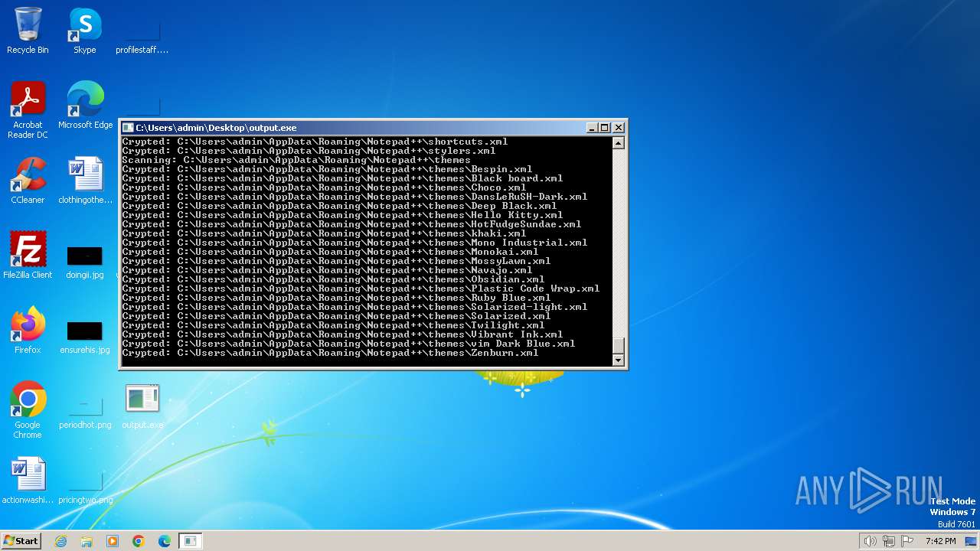
Task: Click the Black board.xml line
Action: [x=342, y=178]
